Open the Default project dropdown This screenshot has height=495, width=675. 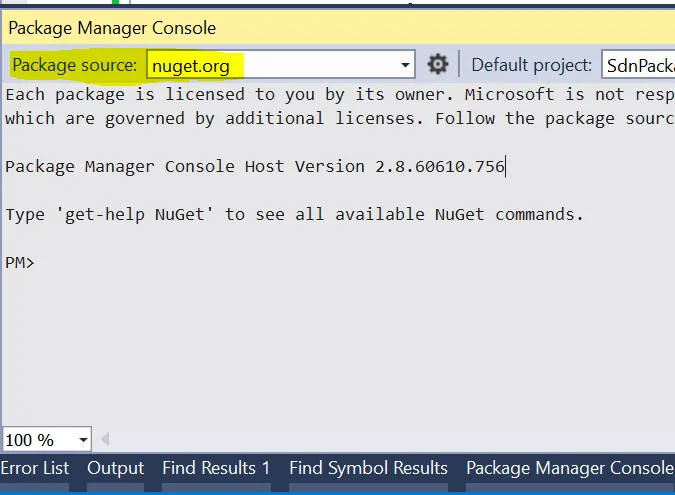point(637,66)
